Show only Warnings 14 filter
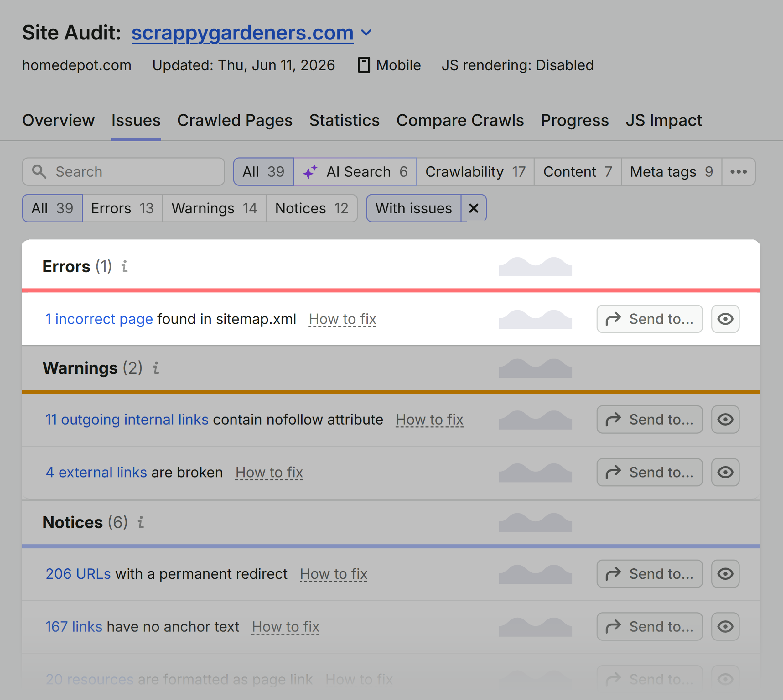This screenshot has width=783, height=700. tap(214, 208)
